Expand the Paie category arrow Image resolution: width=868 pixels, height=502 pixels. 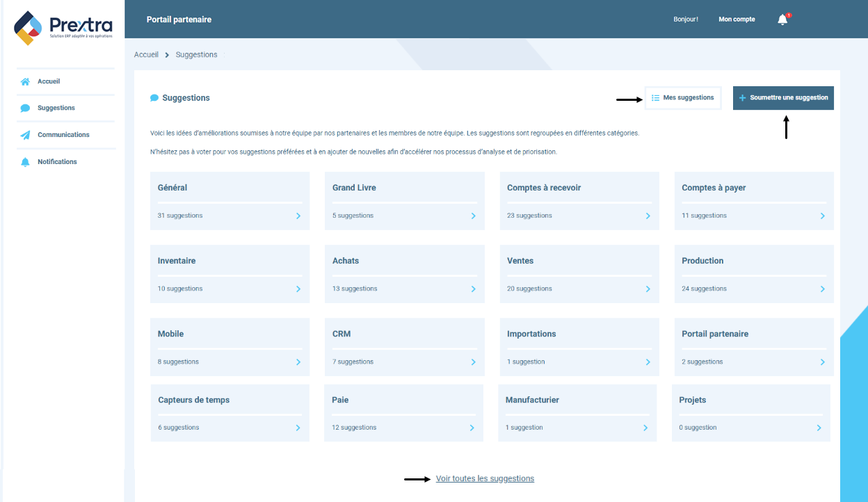pyautogui.click(x=472, y=428)
